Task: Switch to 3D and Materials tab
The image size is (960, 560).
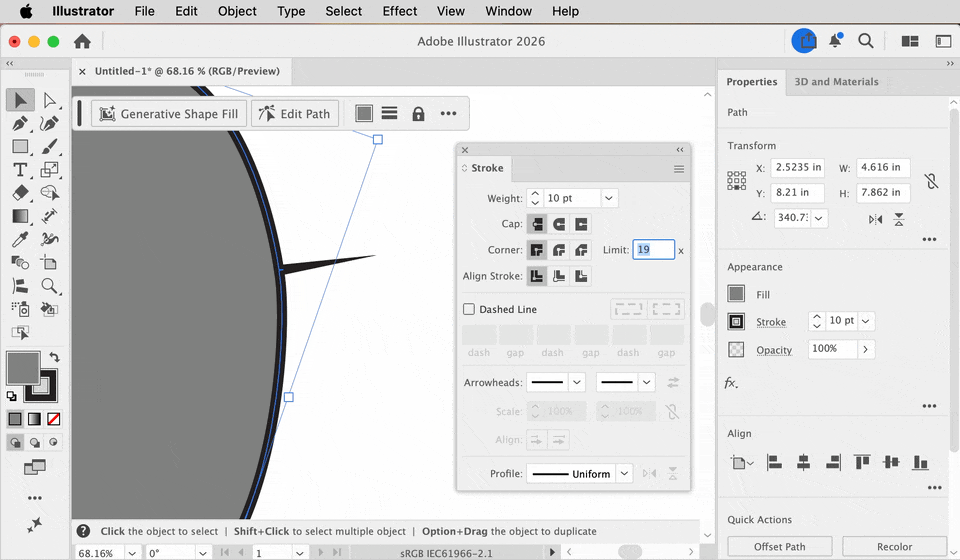Action: pyautogui.click(x=836, y=82)
